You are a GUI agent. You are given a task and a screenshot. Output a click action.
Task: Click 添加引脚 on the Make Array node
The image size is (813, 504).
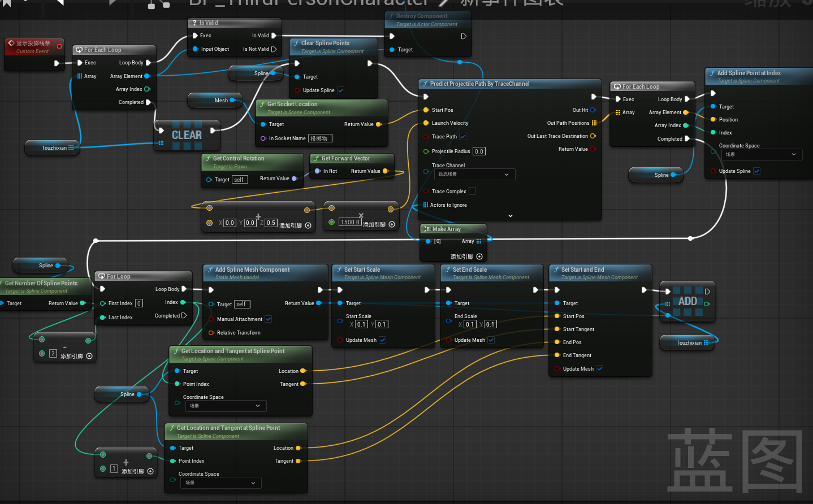479,257
